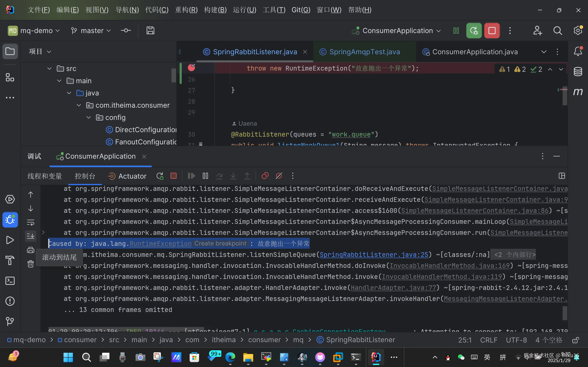Open Git tool window in left sidebar

pos(10,321)
